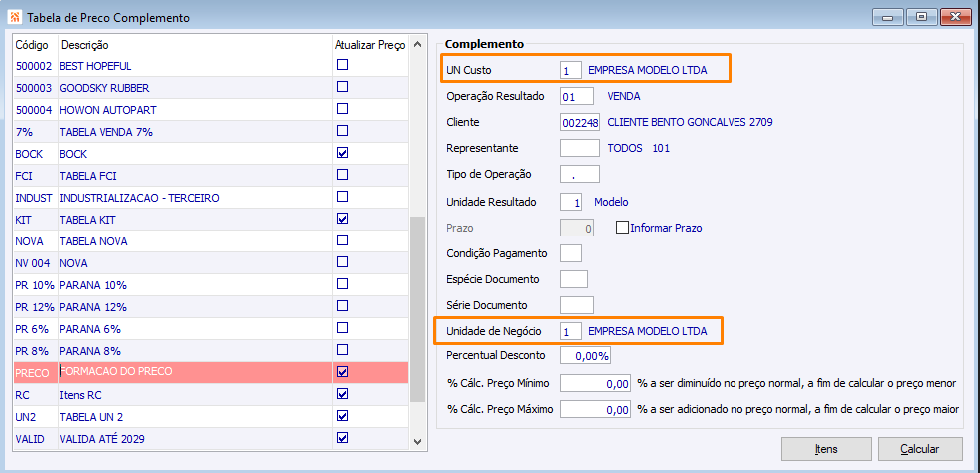The width and height of the screenshot is (980, 473).
Task: Click the Descrição column header
Action: point(196,45)
